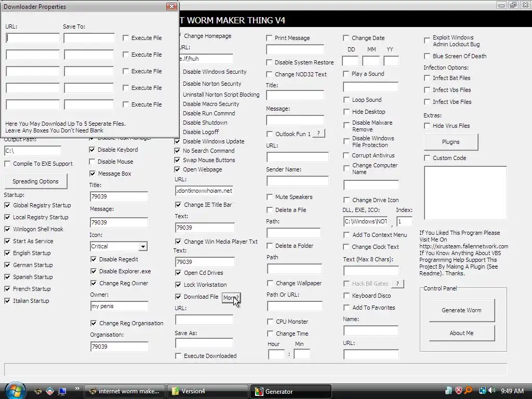
Task: Toggle the Swap Mouse Buttons checkbox
Action: [x=177, y=160]
